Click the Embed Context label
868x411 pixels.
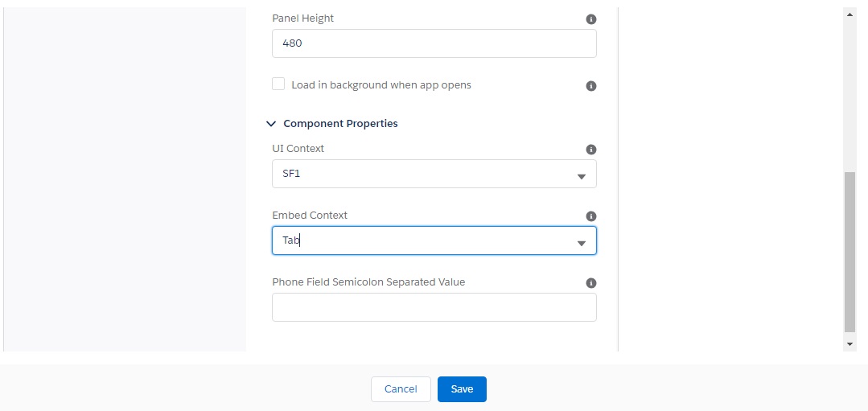[x=310, y=216]
